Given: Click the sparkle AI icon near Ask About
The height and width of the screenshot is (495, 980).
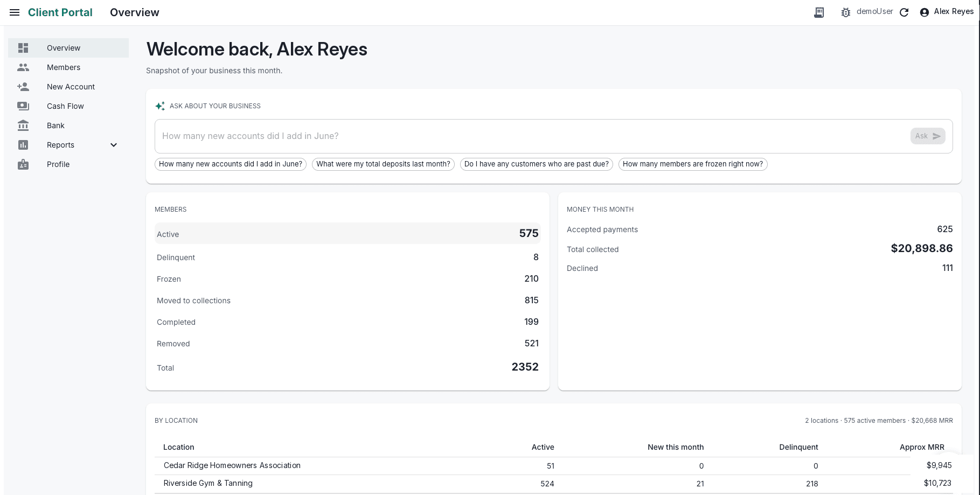Looking at the screenshot, I should (x=160, y=106).
